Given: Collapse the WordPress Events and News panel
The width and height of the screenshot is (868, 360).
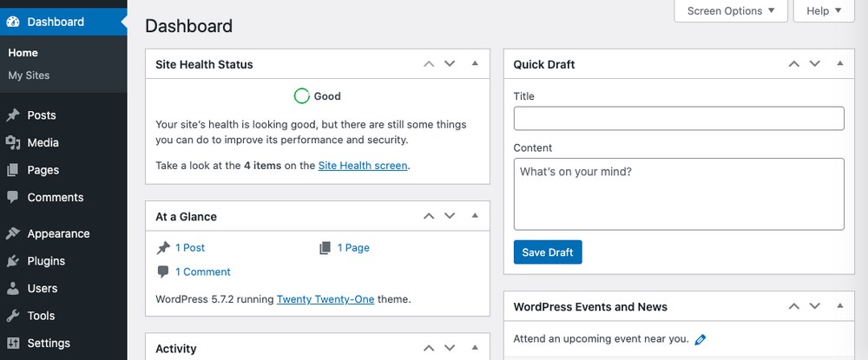Looking at the screenshot, I should [x=839, y=306].
